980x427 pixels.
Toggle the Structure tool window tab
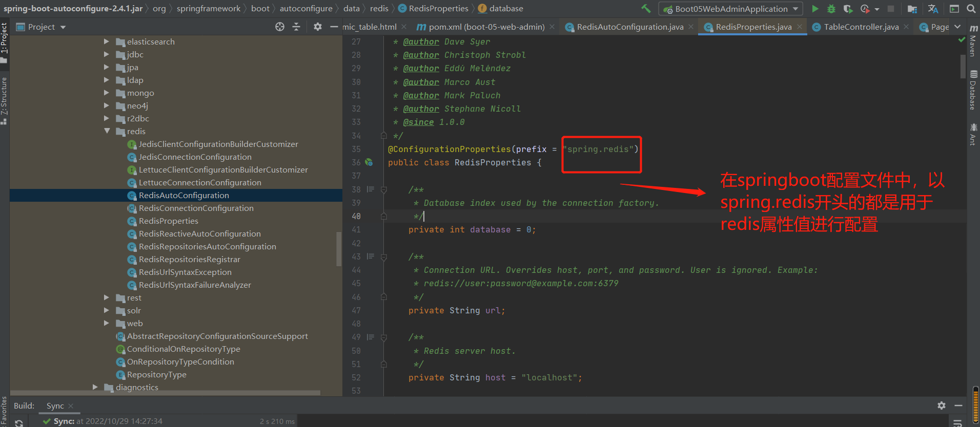[4, 101]
